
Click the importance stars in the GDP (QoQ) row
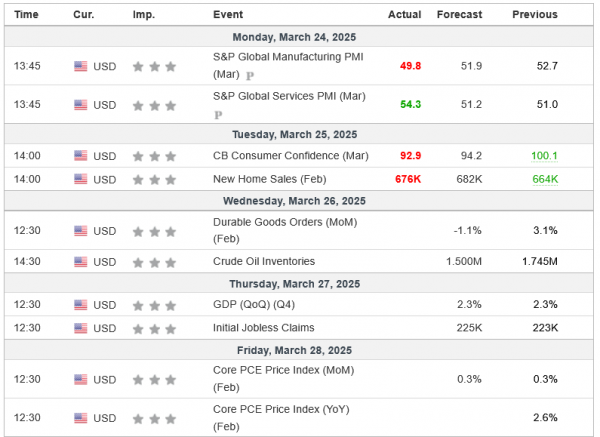coord(154,303)
